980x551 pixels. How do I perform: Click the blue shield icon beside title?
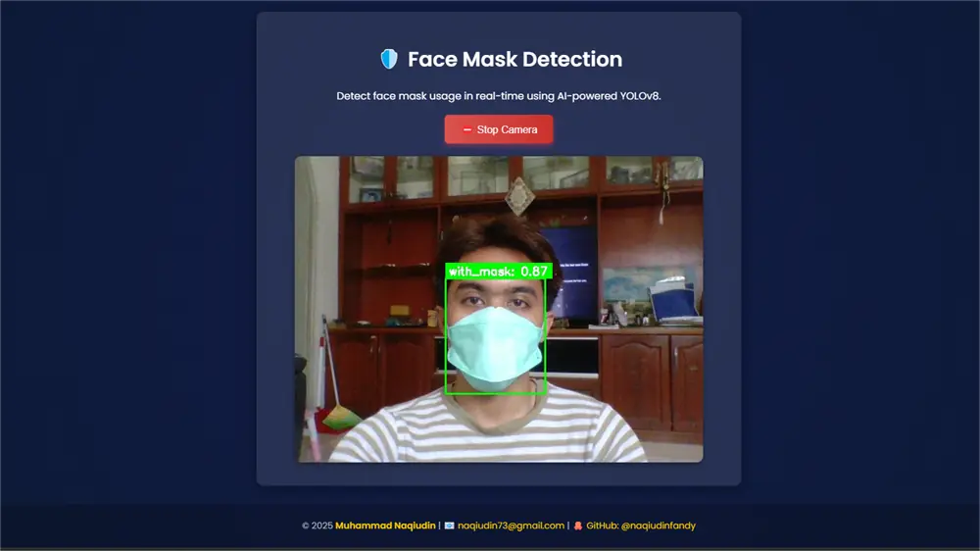(x=389, y=60)
